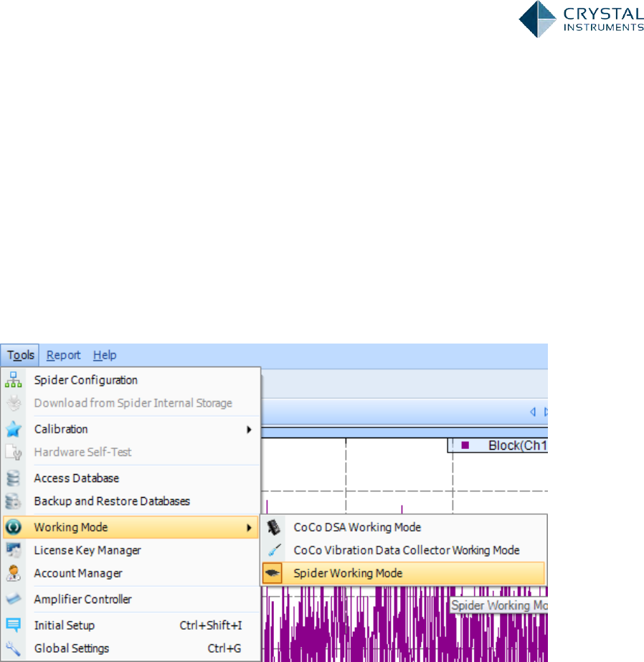Switch to CoCo Vibration Data Collector Working Mode
This screenshot has width=644, height=662.
click(404, 550)
